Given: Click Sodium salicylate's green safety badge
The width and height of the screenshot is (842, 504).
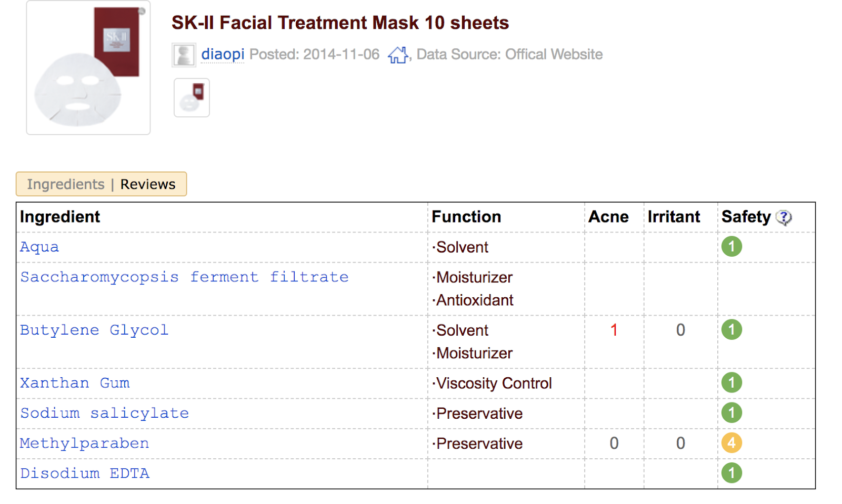Looking at the screenshot, I should tap(731, 413).
